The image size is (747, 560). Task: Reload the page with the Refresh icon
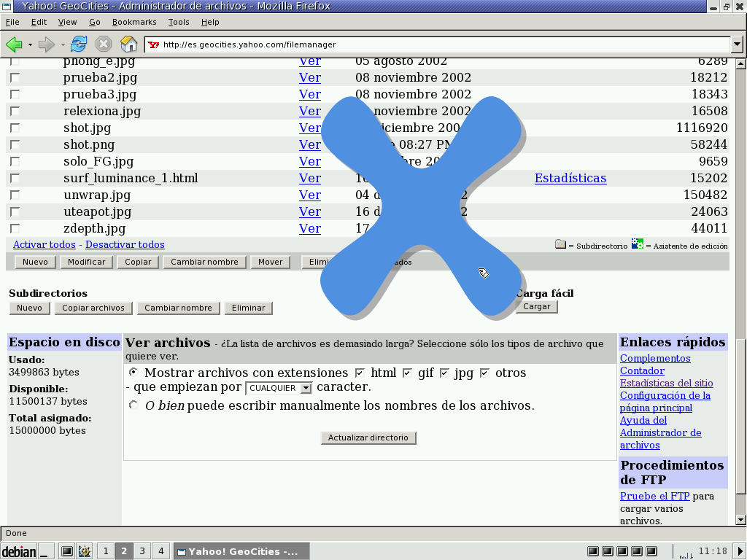coord(79,44)
